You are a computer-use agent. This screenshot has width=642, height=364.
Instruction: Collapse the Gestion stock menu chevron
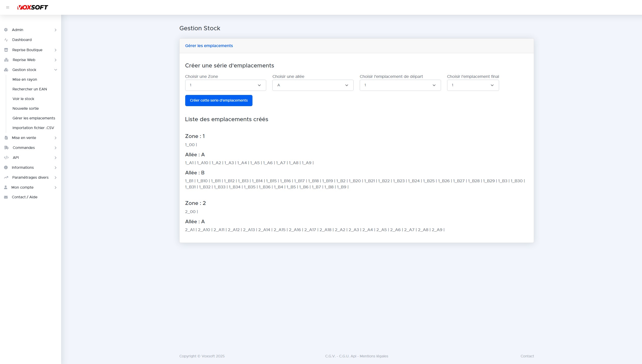coord(56,70)
